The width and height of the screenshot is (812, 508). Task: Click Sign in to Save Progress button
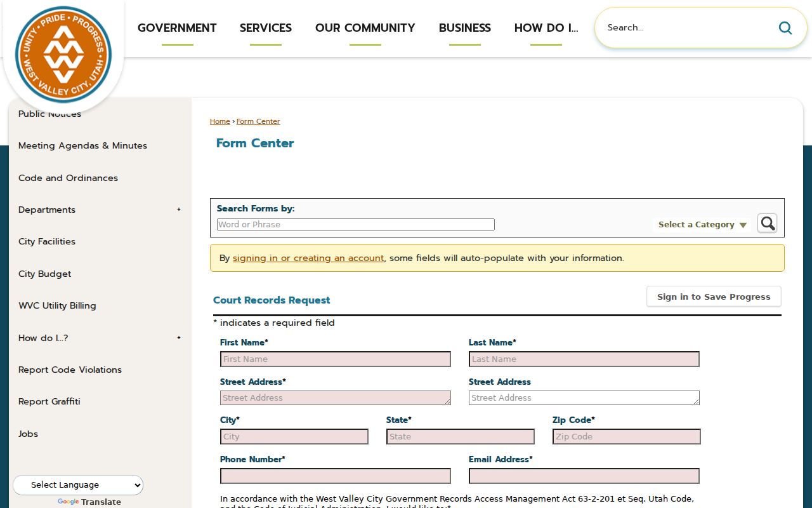(x=714, y=297)
